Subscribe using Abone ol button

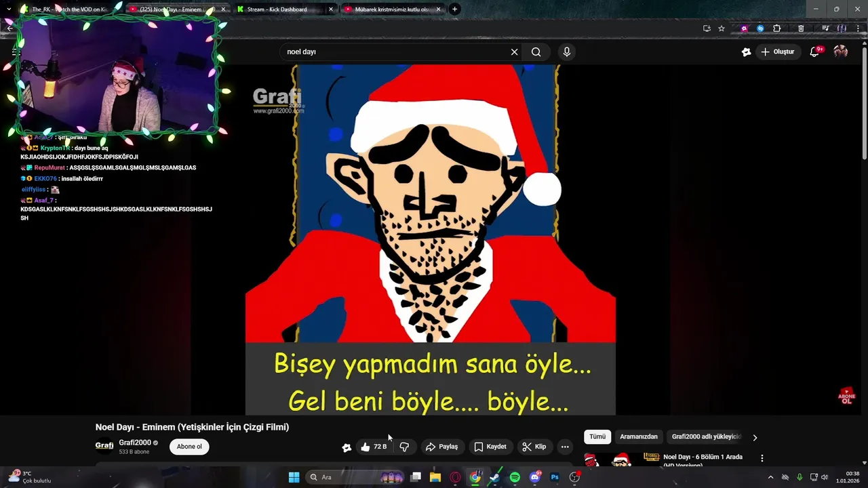coord(189,447)
